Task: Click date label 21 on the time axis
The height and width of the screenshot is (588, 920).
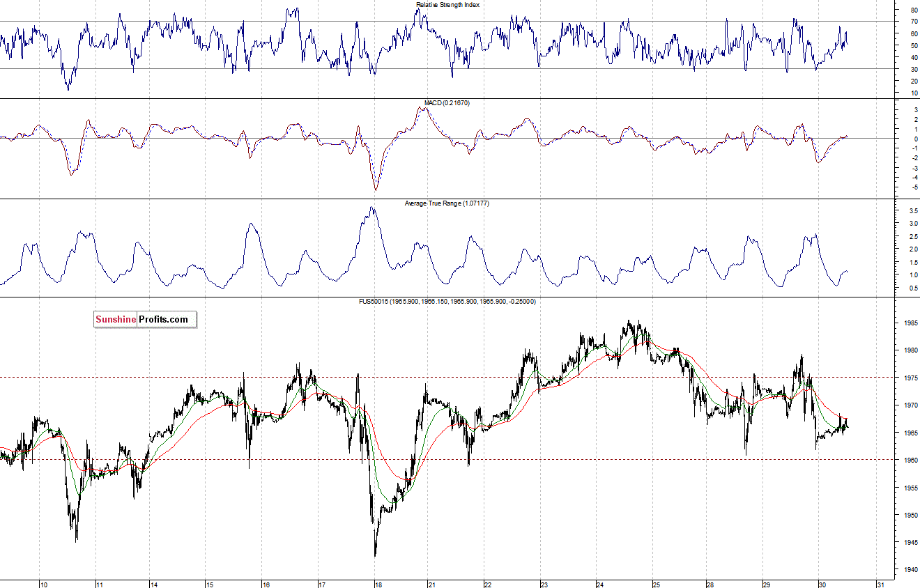Action: pyautogui.click(x=432, y=585)
